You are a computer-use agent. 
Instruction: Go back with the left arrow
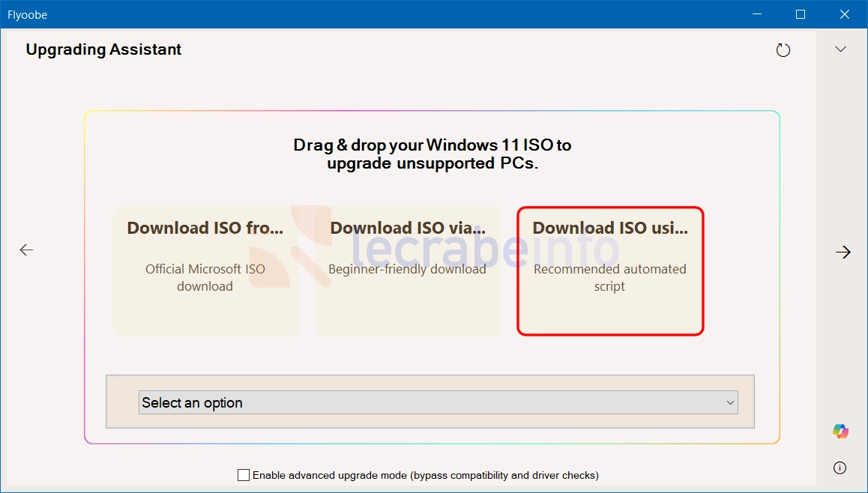tap(26, 250)
